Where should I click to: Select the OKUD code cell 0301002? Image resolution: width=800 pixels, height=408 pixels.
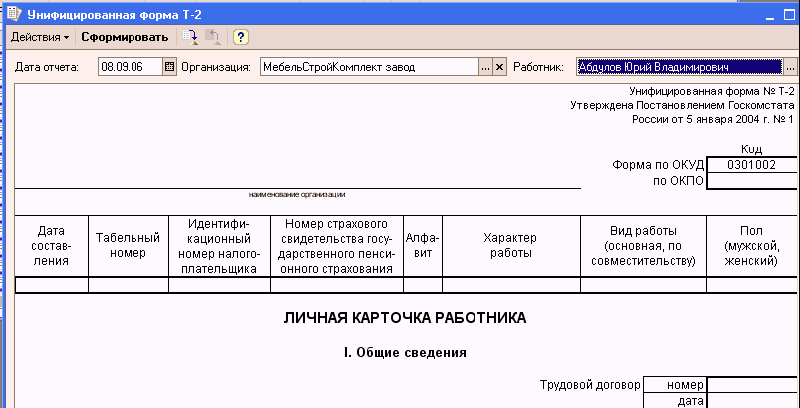(751, 165)
